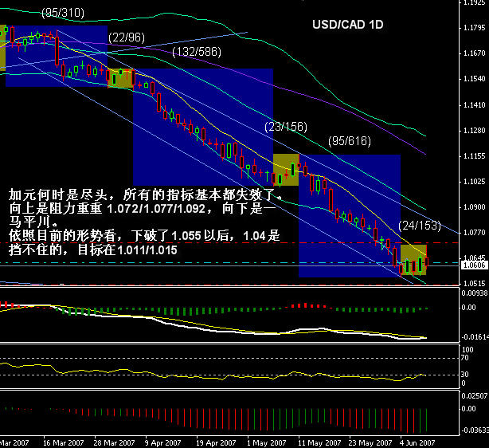Click the 1.0770 price axis label

(x=475, y=233)
